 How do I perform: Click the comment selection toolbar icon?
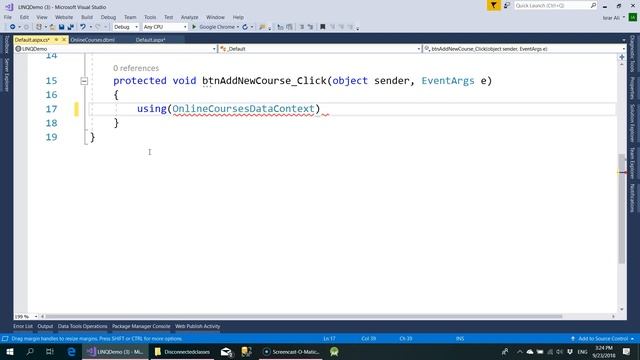pos(302,27)
